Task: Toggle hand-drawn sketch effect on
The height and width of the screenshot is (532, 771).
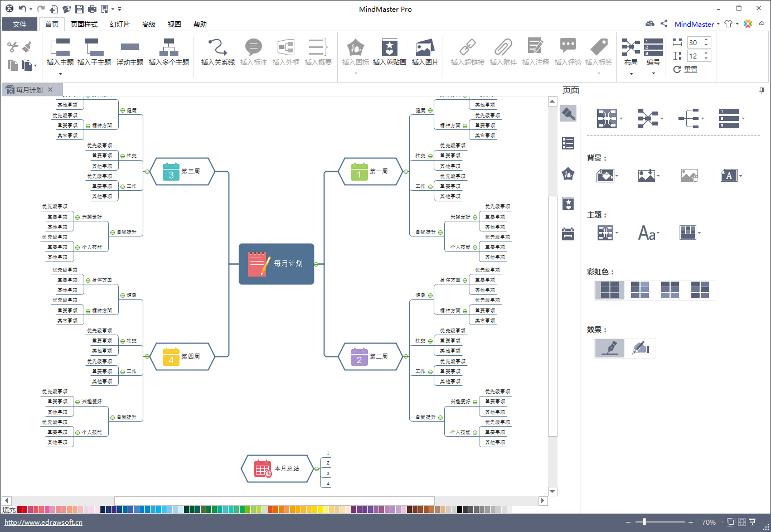Action: [641, 348]
